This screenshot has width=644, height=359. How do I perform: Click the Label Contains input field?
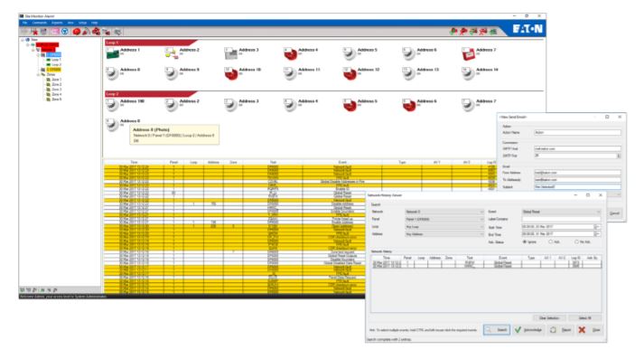(x=561, y=219)
